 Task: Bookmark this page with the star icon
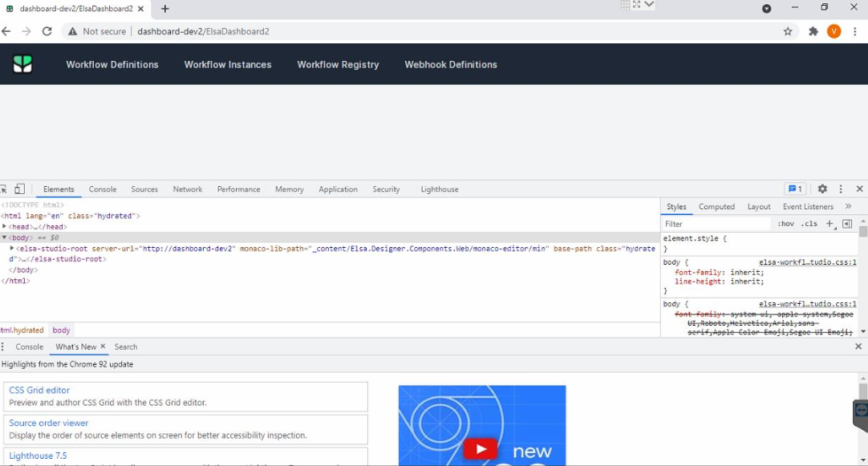[788, 31]
